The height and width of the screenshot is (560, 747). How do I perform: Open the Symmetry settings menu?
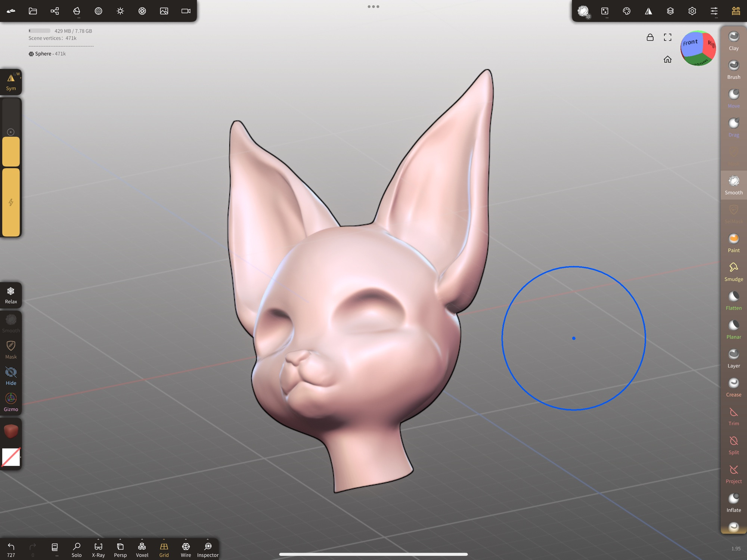(648, 11)
